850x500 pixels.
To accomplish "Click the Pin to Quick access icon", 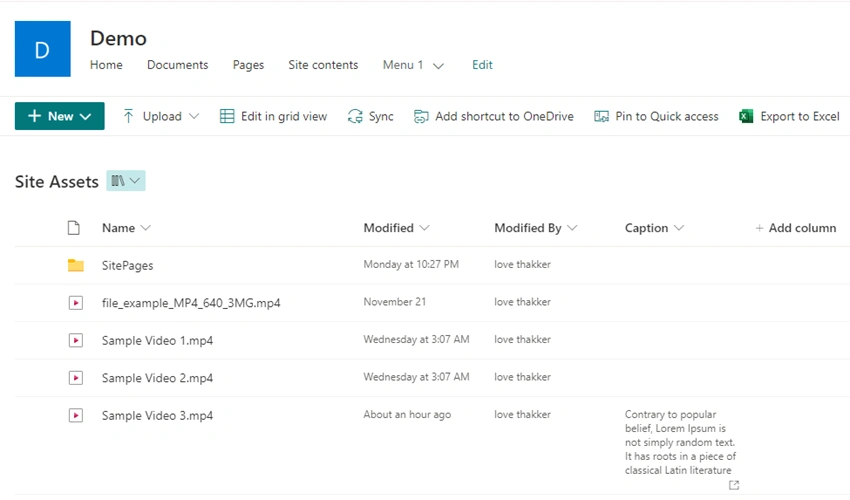I will tap(601, 116).
